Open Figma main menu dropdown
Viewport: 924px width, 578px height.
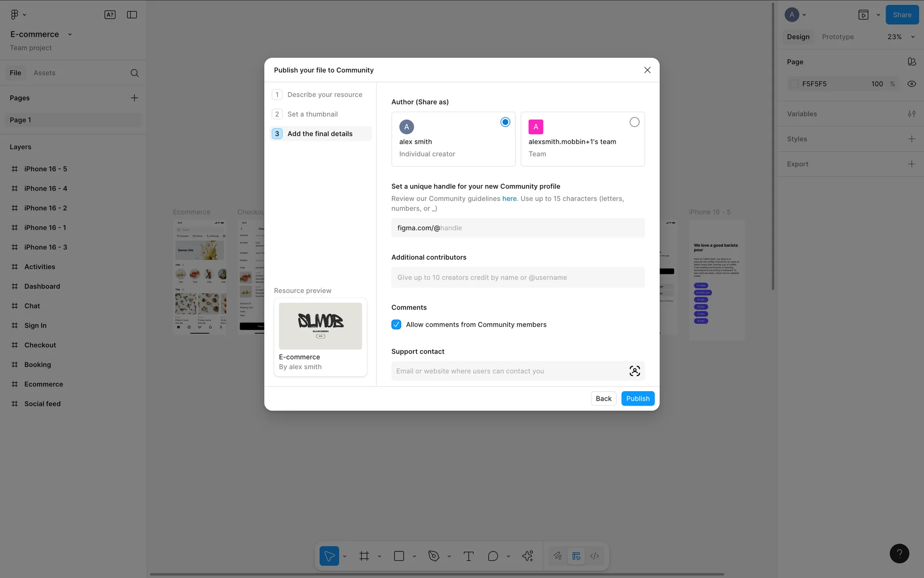pyautogui.click(x=18, y=15)
